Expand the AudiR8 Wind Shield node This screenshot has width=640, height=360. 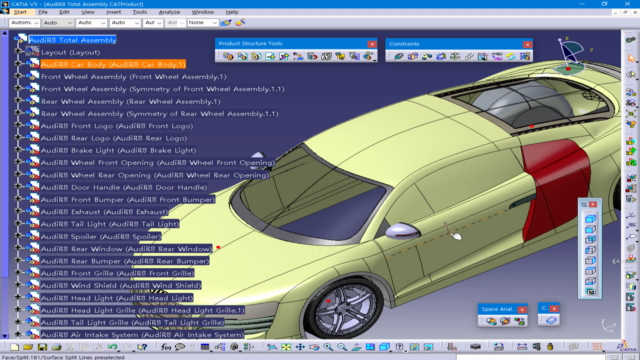[18, 284]
